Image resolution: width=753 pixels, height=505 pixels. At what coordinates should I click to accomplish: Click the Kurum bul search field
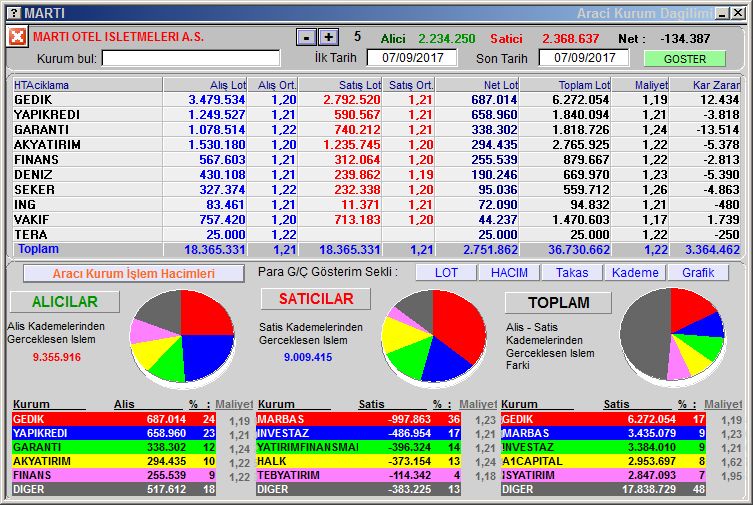191,59
